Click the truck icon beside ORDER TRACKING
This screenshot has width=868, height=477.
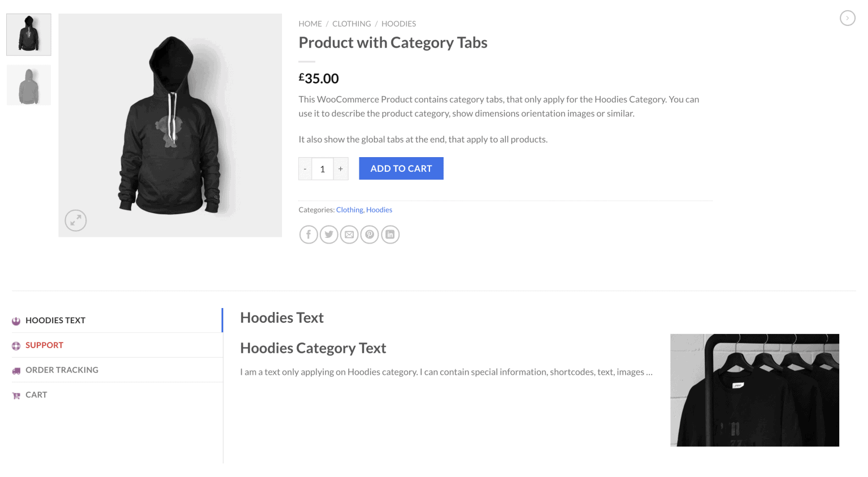point(16,370)
